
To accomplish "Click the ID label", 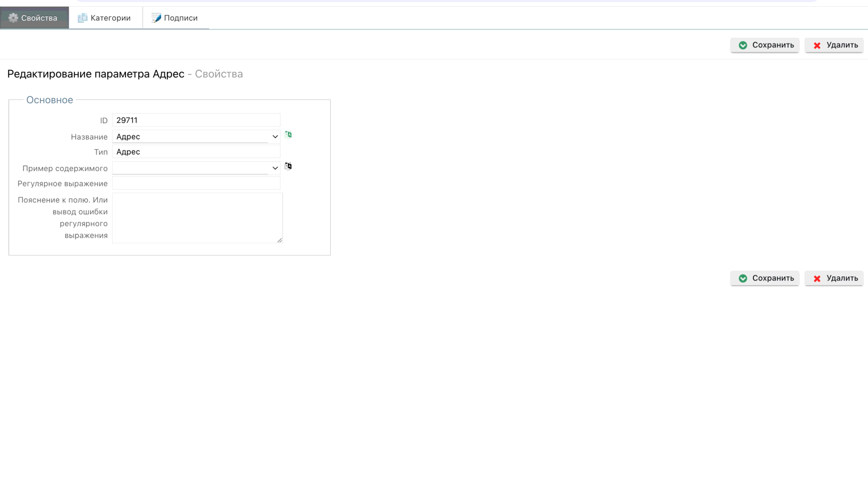I will pos(104,121).
